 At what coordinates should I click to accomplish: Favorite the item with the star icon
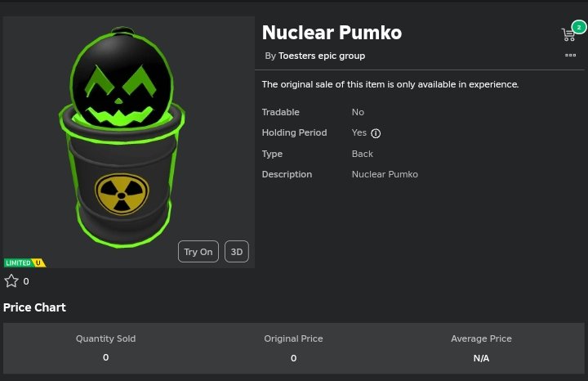(x=11, y=280)
